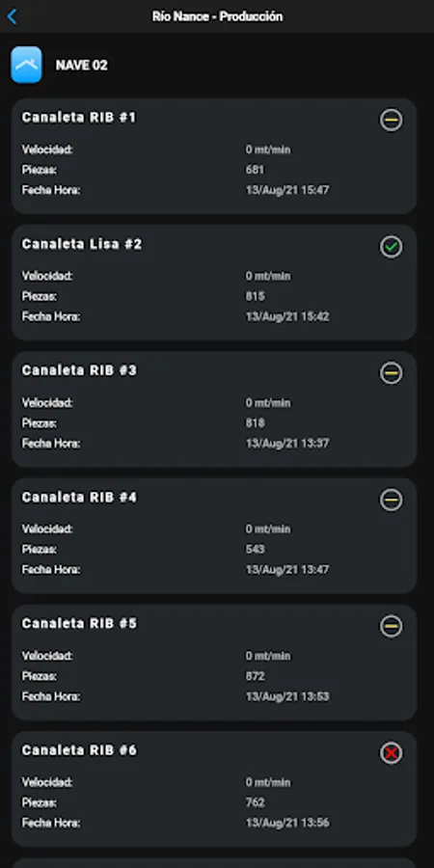Click yellow paused status icon on Canaleta RIB #3

(392, 373)
